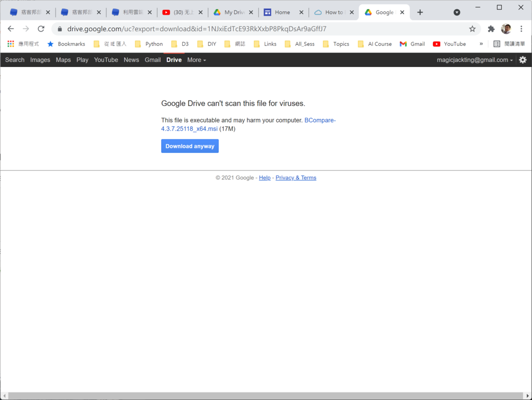Go to Gmail in Google bar
The height and width of the screenshot is (400, 532).
(153, 60)
